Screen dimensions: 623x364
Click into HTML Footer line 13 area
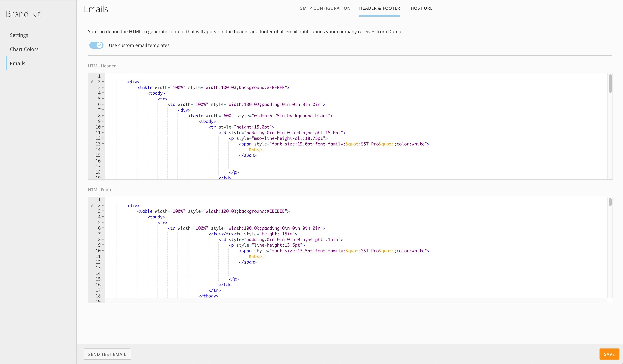click(x=297, y=268)
